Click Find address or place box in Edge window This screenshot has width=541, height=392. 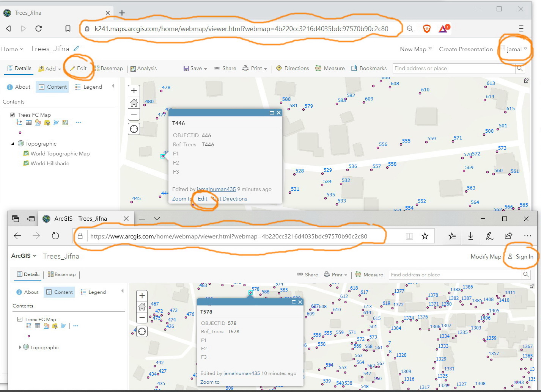[x=455, y=274]
